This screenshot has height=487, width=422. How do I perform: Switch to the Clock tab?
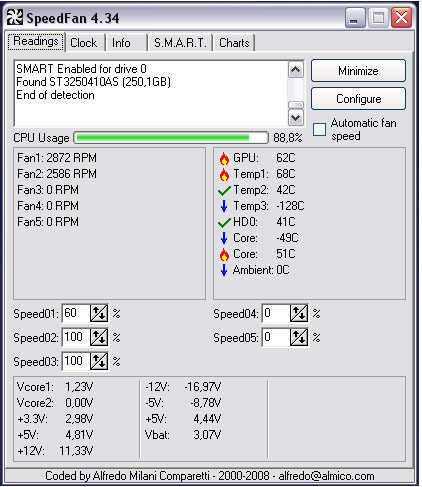[x=84, y=43]
